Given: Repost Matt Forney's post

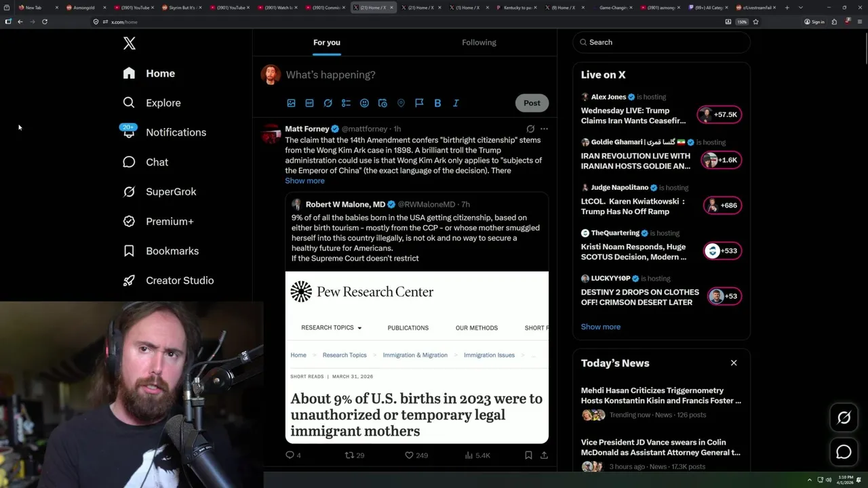Looking at the screenshot, I should pyautogui.click(x=355, y=455).
